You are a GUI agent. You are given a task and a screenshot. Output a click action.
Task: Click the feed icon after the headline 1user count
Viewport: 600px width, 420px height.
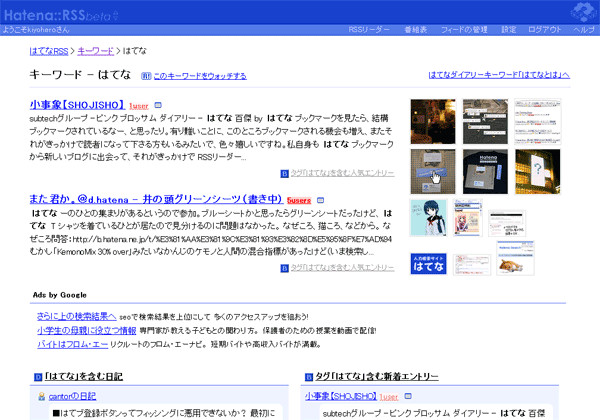(158, 105)
